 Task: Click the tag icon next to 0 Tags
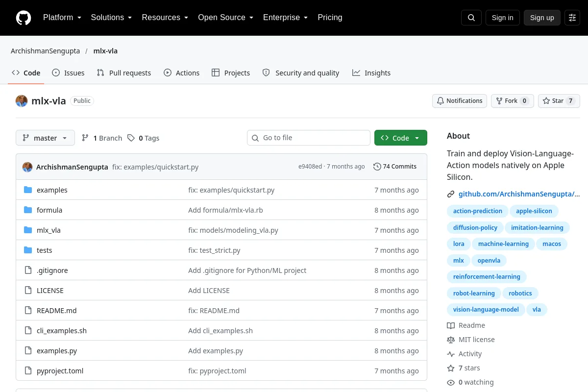click(131, 138)
